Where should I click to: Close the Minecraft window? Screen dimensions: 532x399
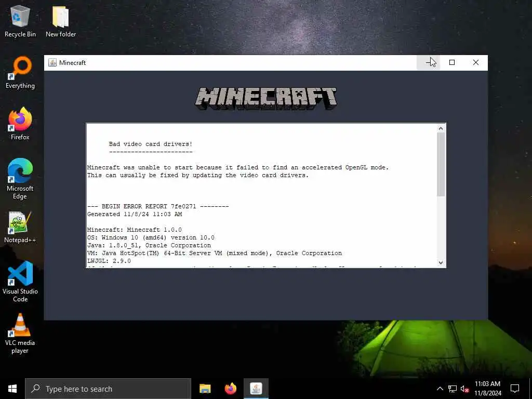476,63
